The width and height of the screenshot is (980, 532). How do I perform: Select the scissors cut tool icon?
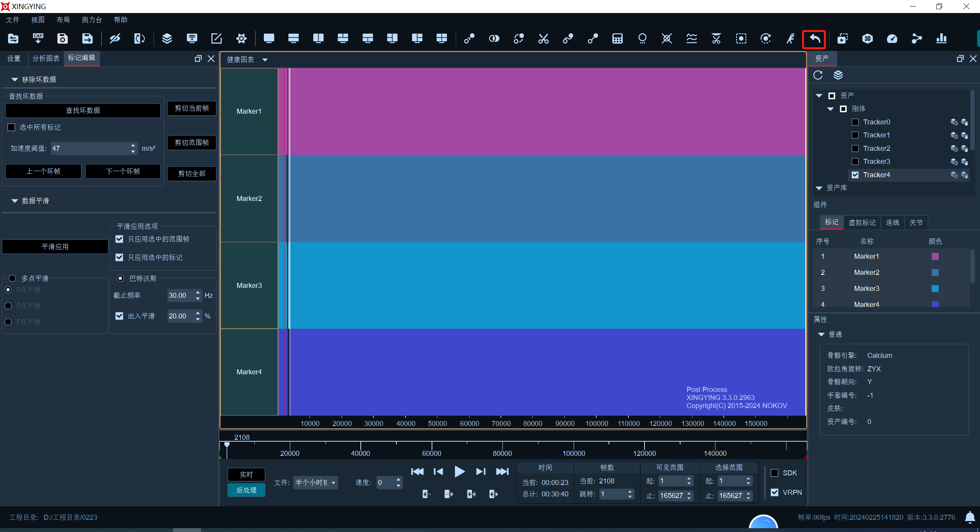click(543, 39)
